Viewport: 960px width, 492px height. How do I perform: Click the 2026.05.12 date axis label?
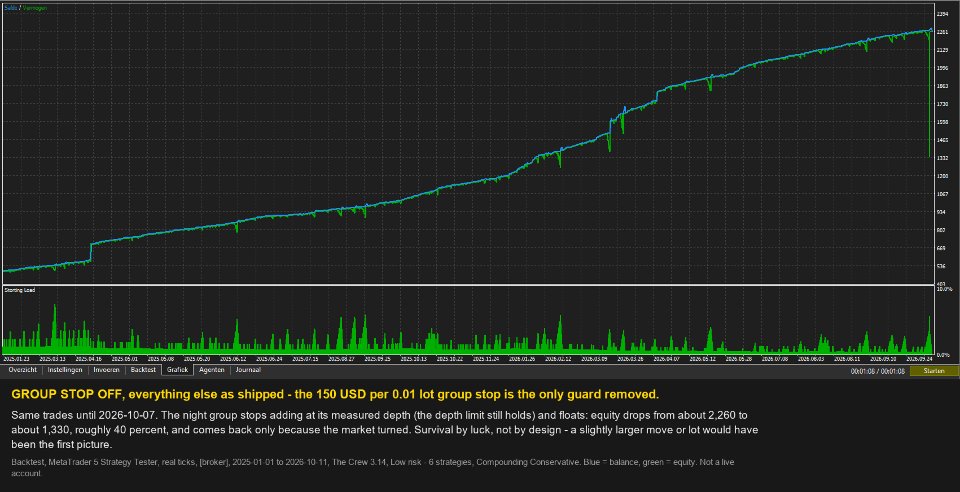click(702, 359)
